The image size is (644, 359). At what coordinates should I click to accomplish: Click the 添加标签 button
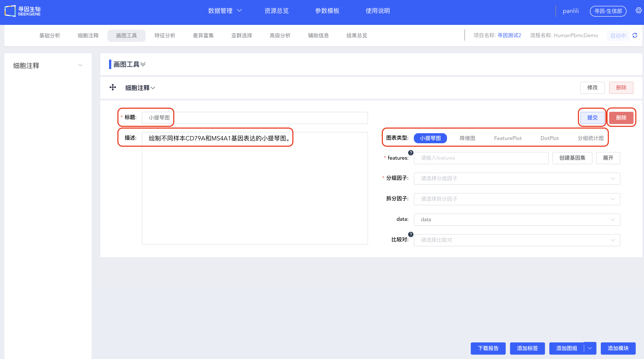point(527,348)
